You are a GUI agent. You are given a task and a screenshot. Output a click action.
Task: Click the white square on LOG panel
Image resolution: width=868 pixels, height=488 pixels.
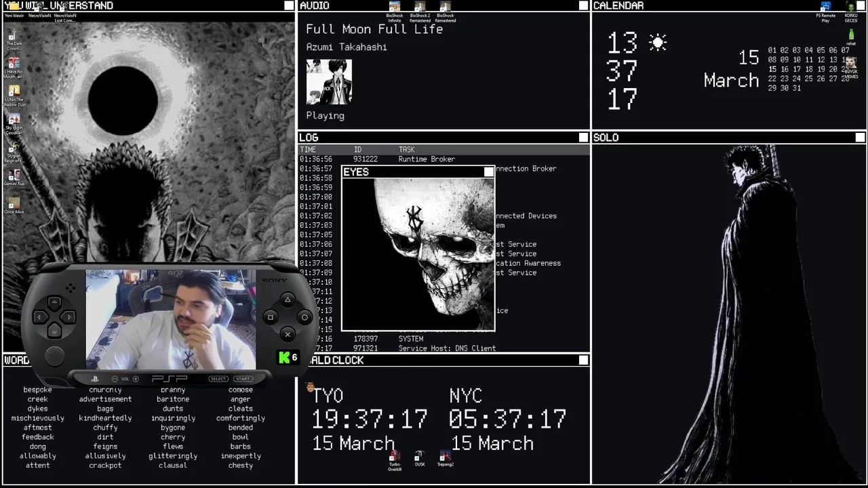[583, 138]
